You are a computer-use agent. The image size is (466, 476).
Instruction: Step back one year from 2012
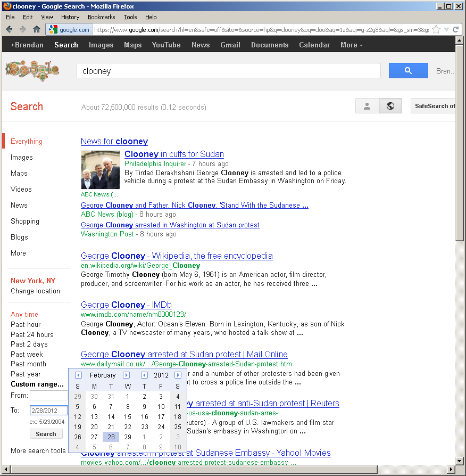(x=144, y=375)
